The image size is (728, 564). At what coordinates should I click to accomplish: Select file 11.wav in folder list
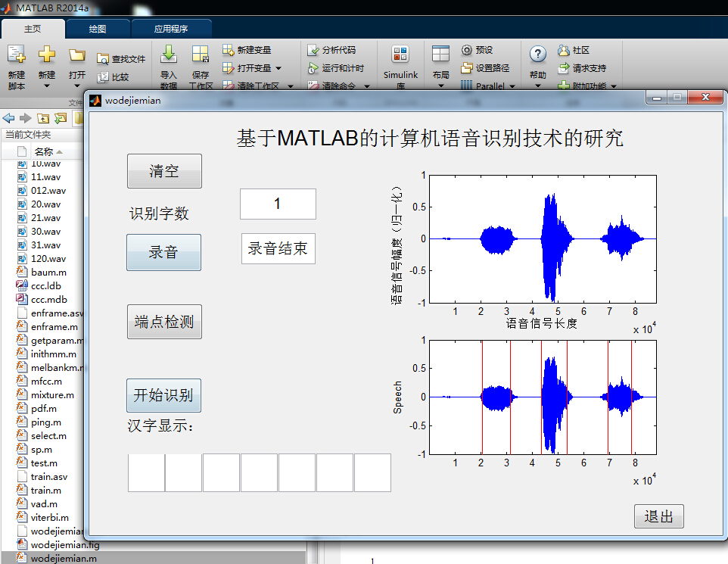(45, 177)
